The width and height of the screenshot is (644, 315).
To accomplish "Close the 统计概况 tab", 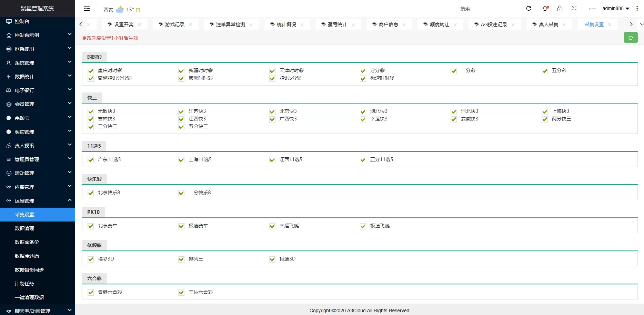I will pos(302,24).
